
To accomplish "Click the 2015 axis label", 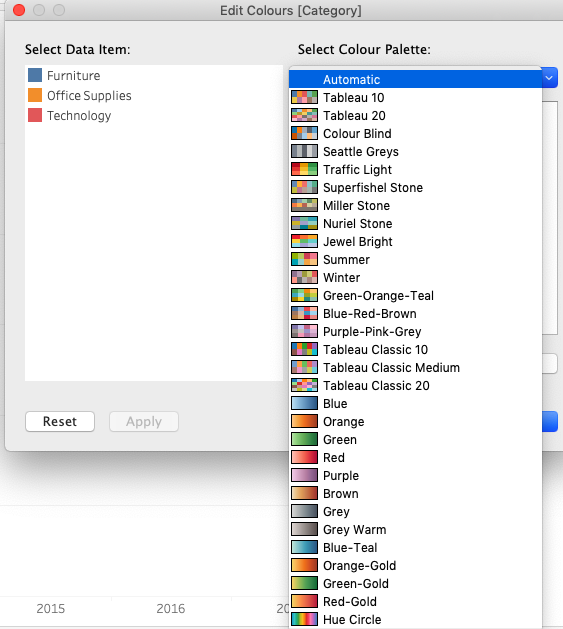I will [51, 609].
